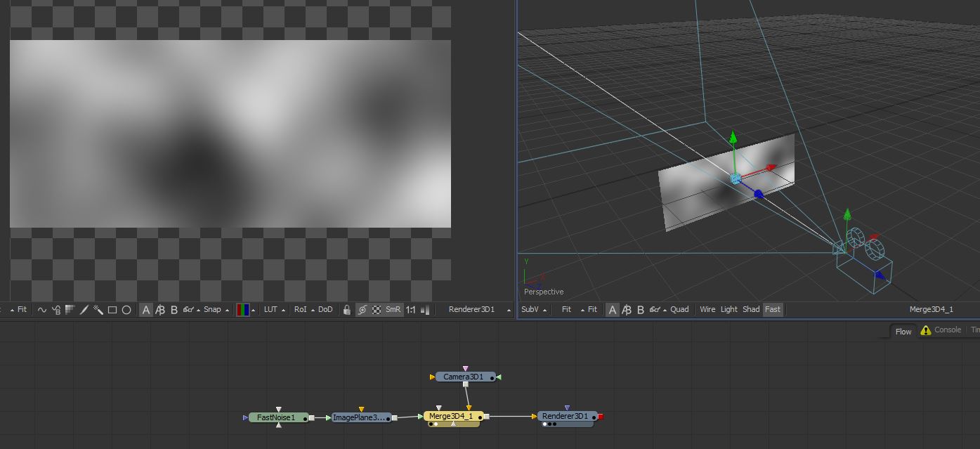Open the dropdown arrow beside the Renderer3D1 viewer label
The width and height of the screenshot is (980, 449).
(509, 310)
